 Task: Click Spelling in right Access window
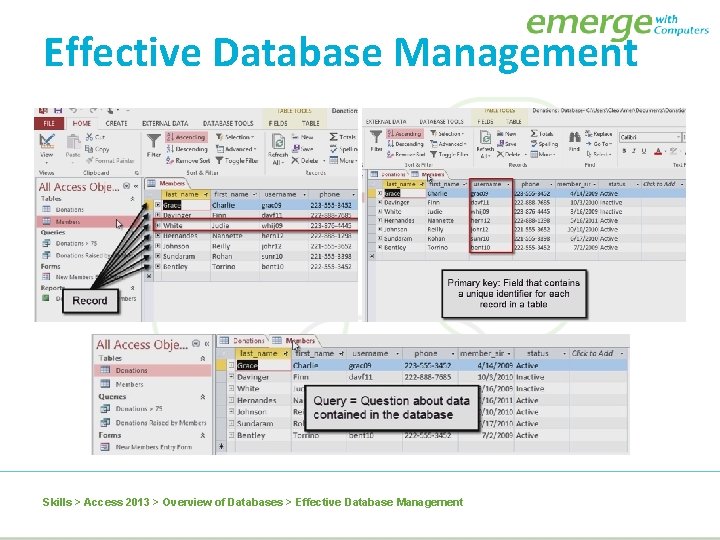[545, 144]
